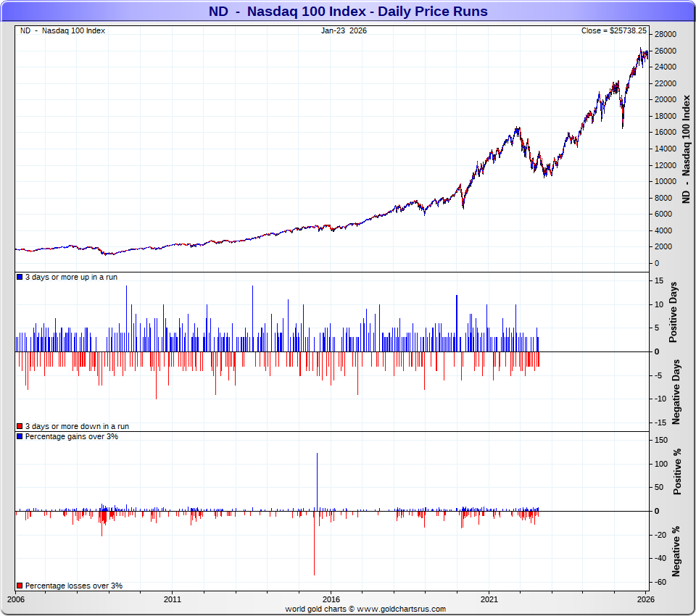Viewport: 696px width, 616px height.
Task: Click the 15 value on the Positive Days axis
Action: 659,280
